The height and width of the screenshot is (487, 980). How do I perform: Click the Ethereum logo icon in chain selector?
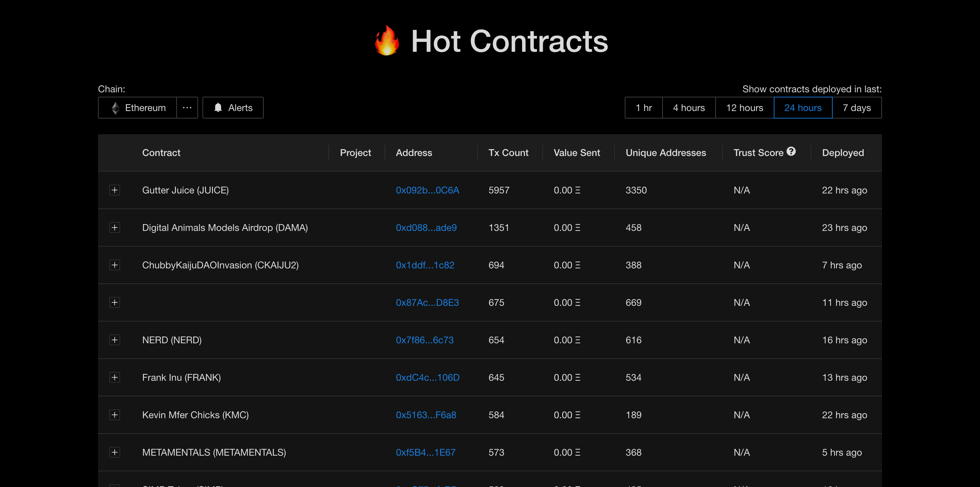pos(115,108)
